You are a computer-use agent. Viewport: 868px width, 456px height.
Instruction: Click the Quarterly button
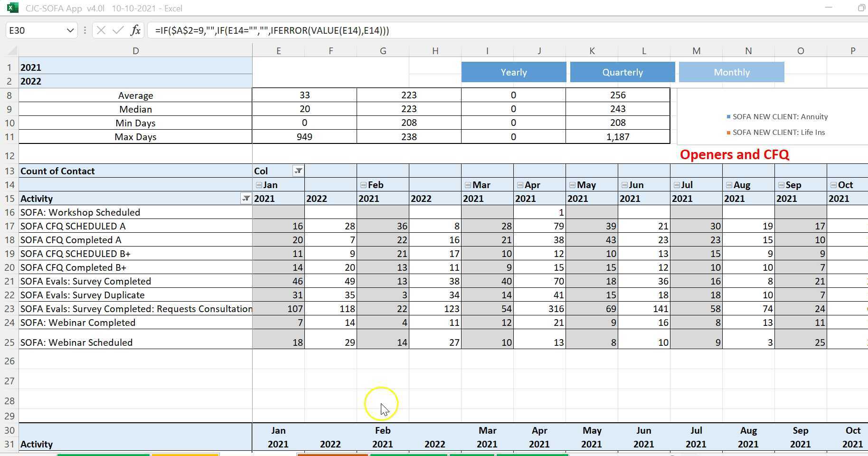tap(623, 72)
